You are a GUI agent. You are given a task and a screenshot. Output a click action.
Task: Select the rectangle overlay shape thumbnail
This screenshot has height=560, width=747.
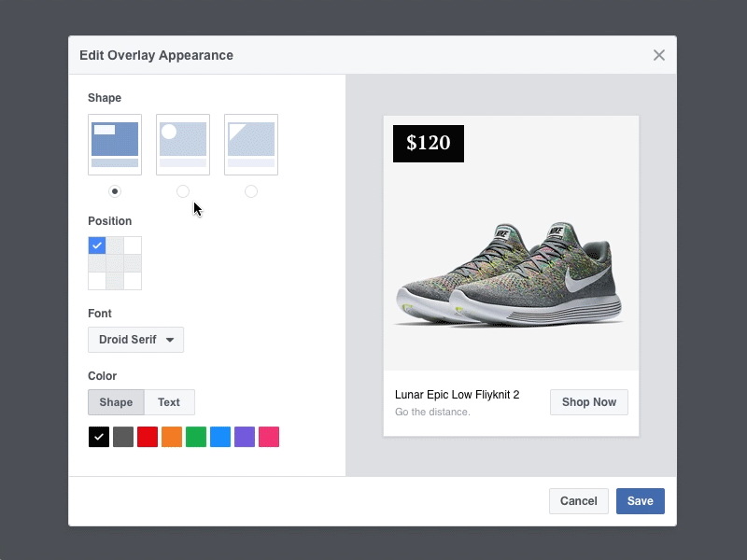pos(115,144)
